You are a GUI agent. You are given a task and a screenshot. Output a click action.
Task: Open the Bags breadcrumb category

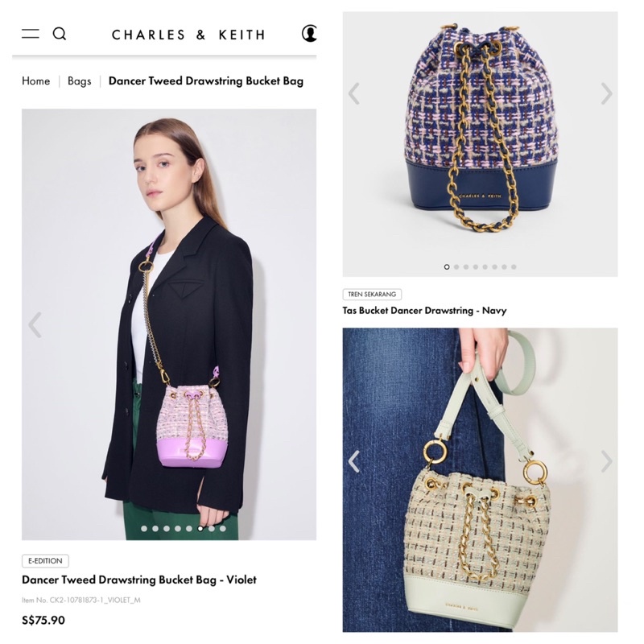tap(79, 81)
